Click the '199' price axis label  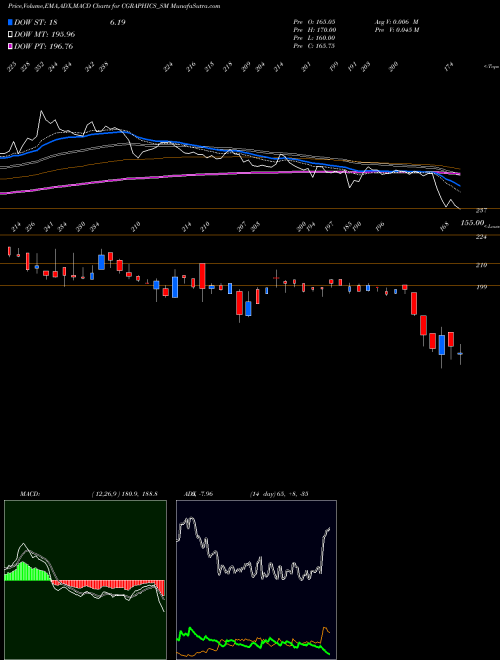click(481, 287)
